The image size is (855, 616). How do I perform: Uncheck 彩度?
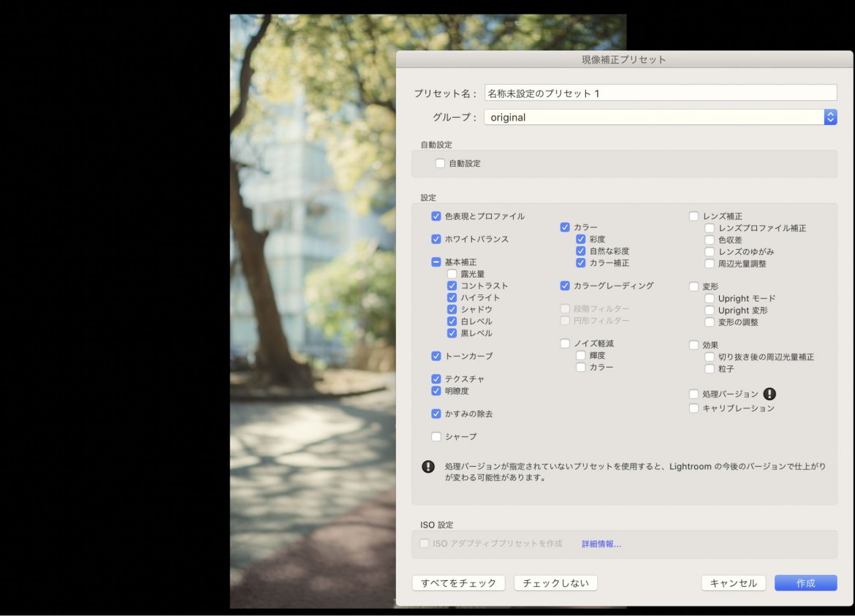coord(581,239)
